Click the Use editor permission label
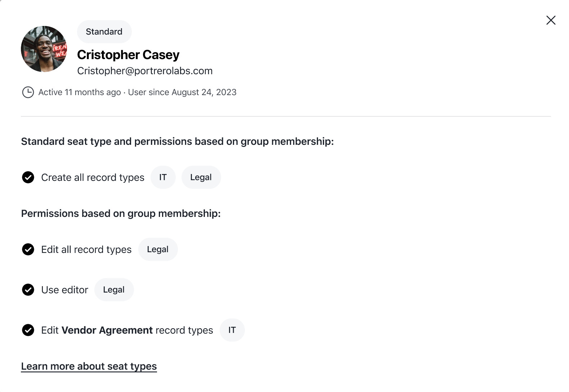The image size is (569, 392). click(64, 290)
